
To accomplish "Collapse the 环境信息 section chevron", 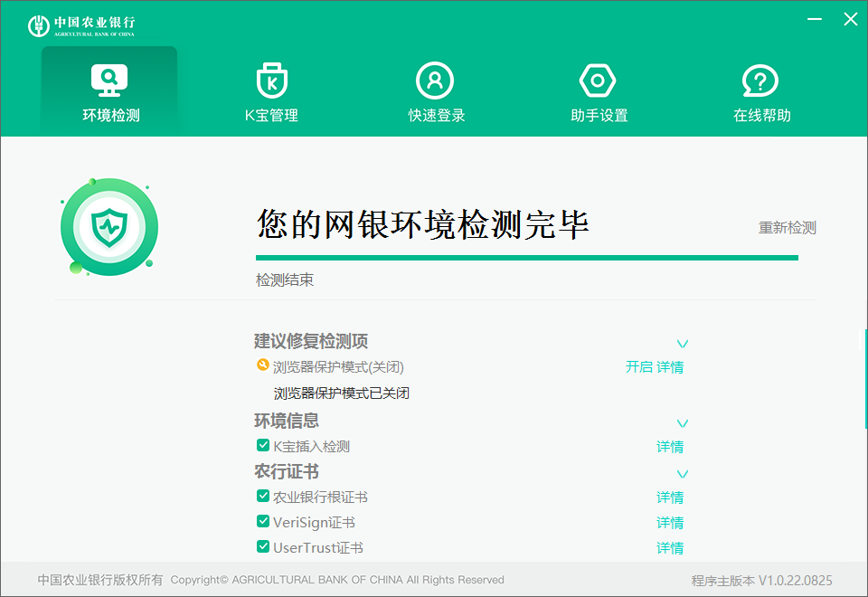I will click(x=683, y=423).
